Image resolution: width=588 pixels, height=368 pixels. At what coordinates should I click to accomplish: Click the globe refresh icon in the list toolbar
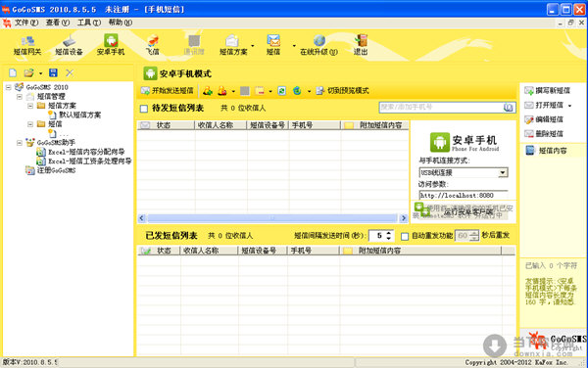coord(297,91)
